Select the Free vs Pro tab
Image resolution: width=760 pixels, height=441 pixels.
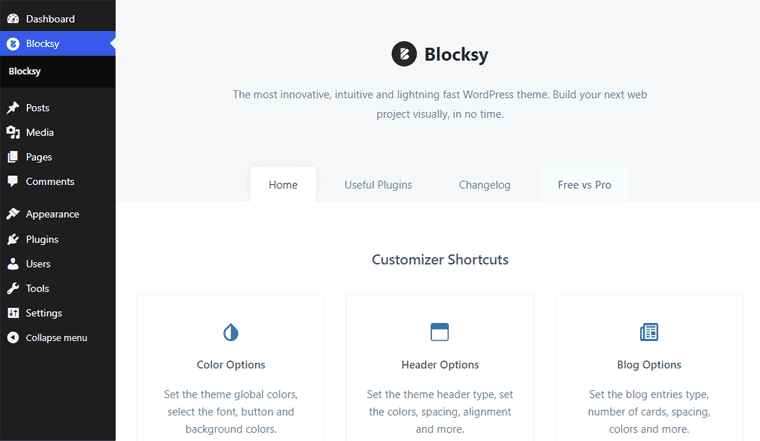point(584,185)
